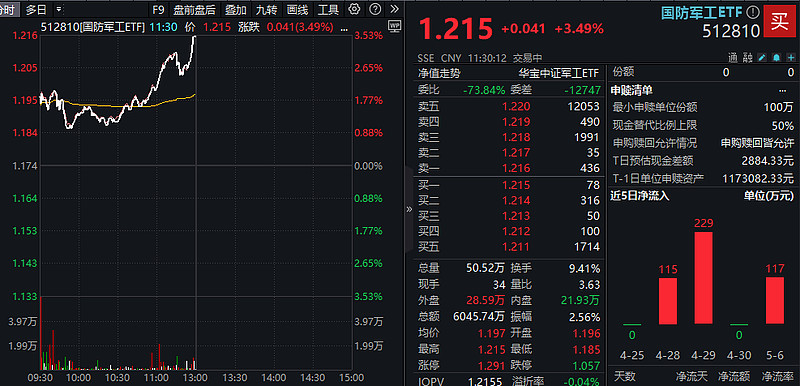This screenshot has height=386, width=800.
Task: Click the 跌停 price 1.057
Action: 587,365
